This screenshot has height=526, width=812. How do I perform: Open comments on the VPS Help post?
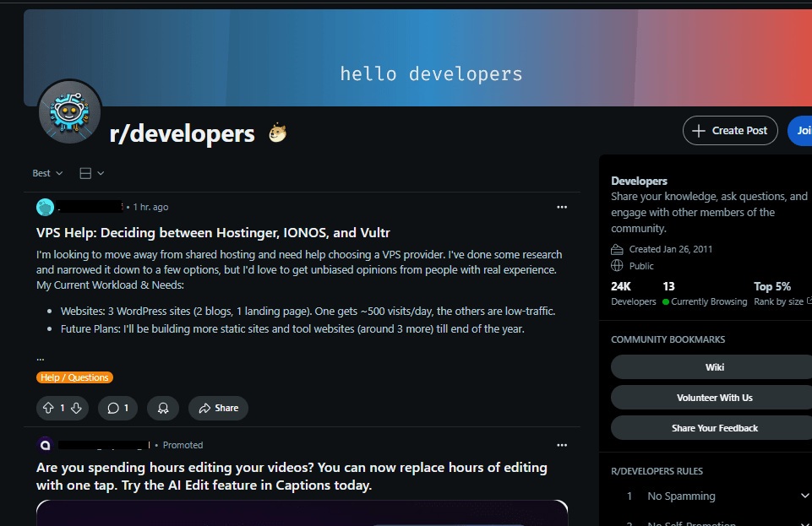coord(117,408)
